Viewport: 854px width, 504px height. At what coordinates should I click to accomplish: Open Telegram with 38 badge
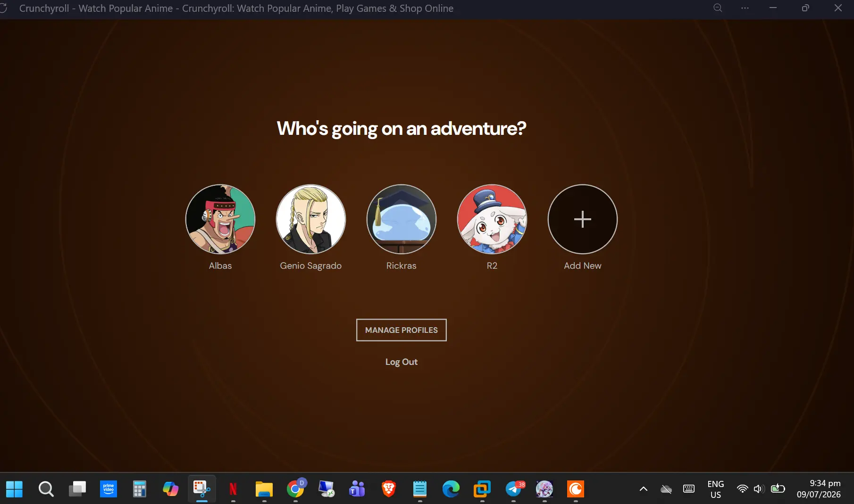pyautogui.click(x=514, y=489)
